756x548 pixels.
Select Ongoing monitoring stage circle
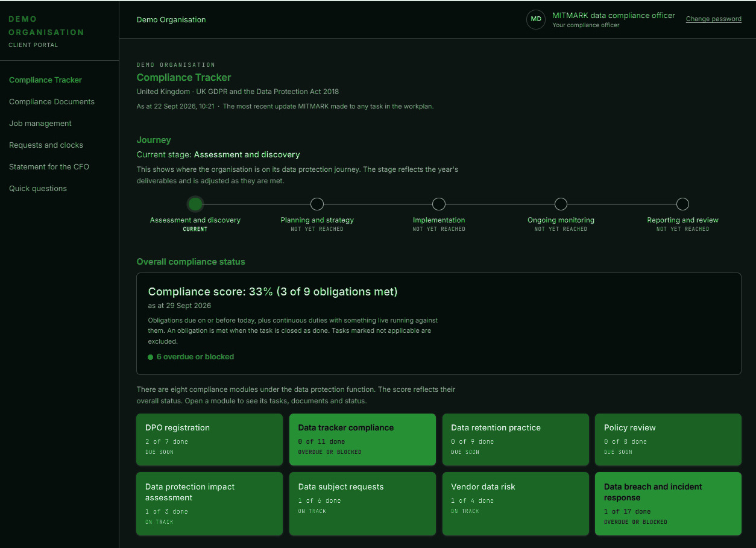[x=561, y=204]
